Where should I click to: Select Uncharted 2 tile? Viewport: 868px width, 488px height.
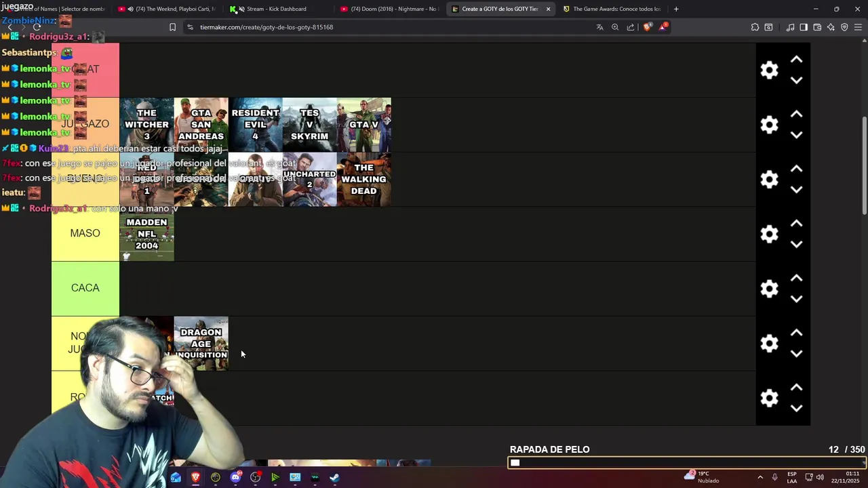point(309,180)
